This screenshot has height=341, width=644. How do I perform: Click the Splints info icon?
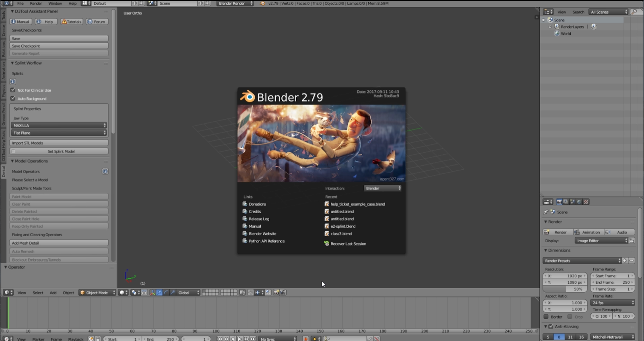click(x=12, y=81)
